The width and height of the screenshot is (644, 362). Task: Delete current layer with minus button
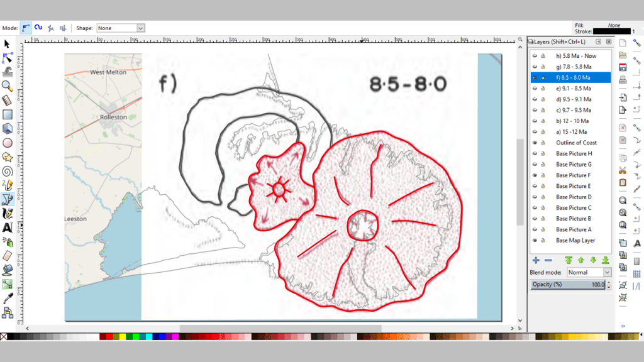click(x=548, y=260)
